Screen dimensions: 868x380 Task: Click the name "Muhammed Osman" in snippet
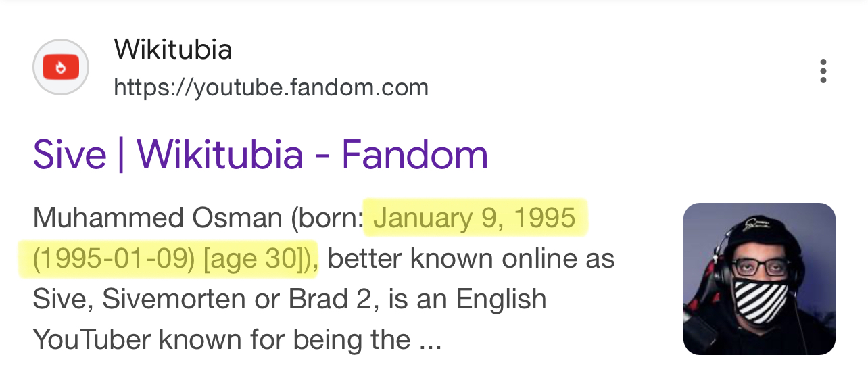(x=157, y=218)
